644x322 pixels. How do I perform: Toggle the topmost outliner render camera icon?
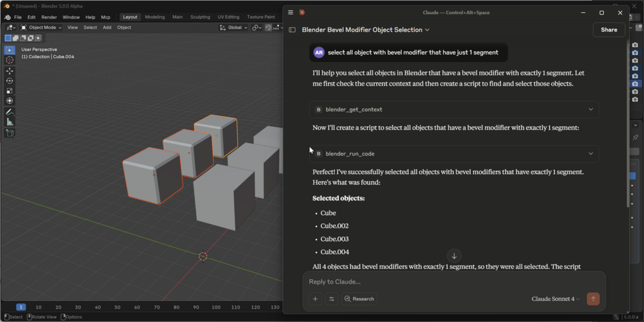pyautogui.click(x=635, y=45)
